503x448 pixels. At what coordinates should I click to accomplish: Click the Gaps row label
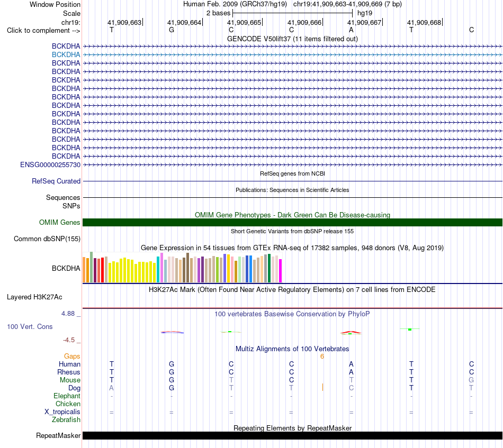tap(72, 356)
